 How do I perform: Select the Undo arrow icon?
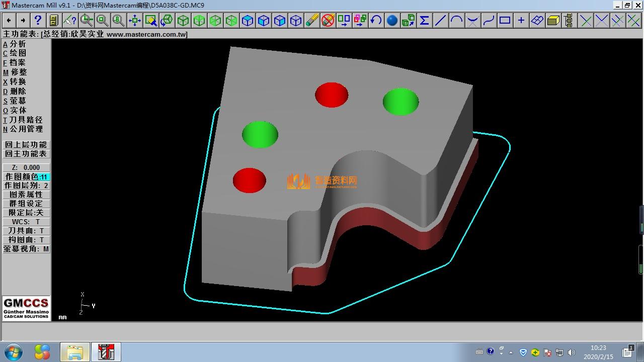pos(376,20)
